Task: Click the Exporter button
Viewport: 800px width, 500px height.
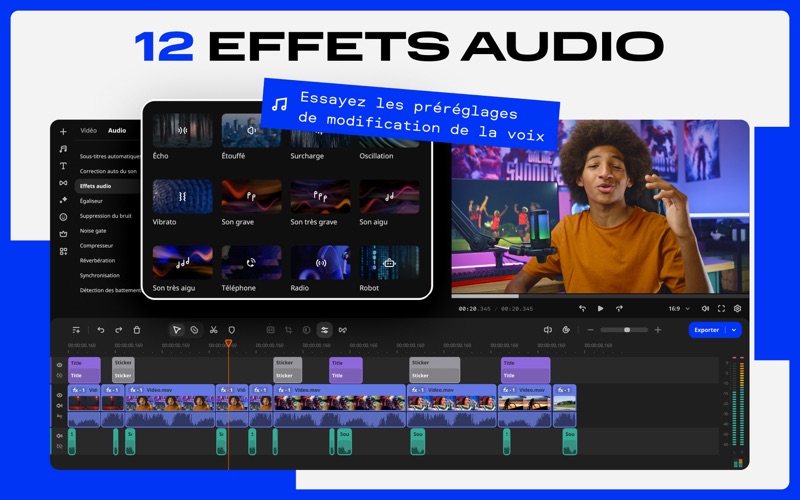Action: coord(707,330)
